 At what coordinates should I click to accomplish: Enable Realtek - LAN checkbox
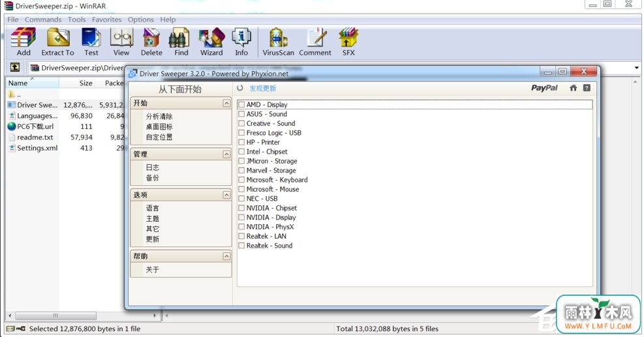coord(241,237)
